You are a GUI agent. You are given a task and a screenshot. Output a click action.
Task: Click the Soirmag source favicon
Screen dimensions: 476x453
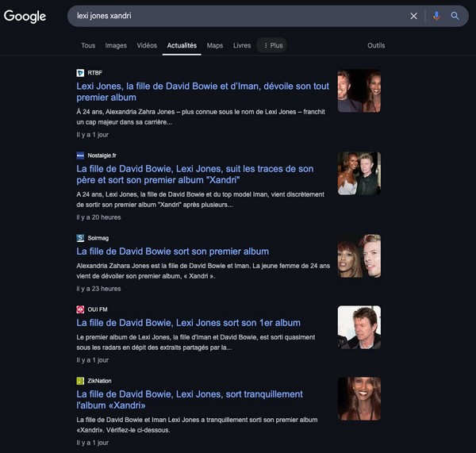click(x=80, y=238)
